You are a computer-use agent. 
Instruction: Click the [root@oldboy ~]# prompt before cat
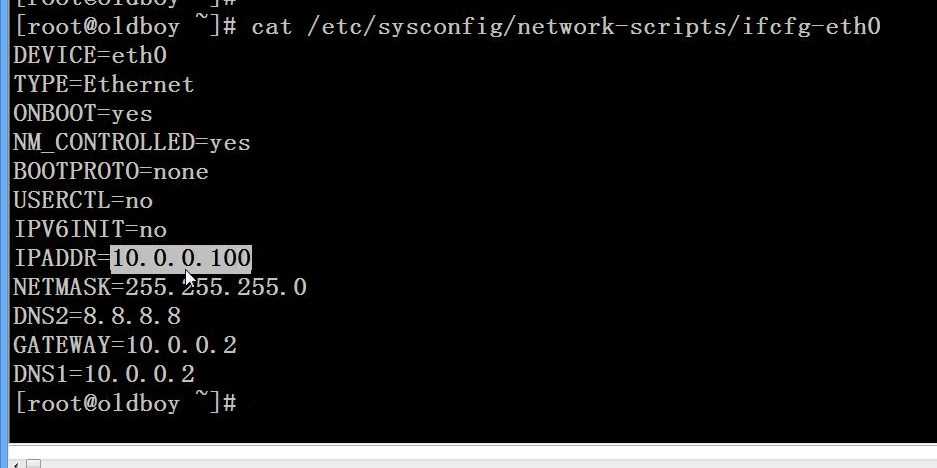(125, 26)
